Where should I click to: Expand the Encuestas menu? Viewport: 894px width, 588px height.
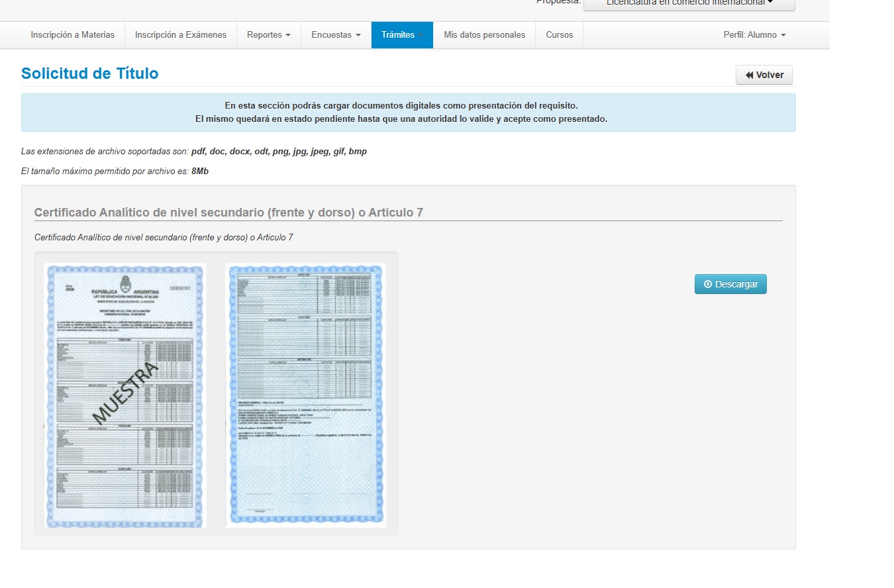[x=336, y=35]
